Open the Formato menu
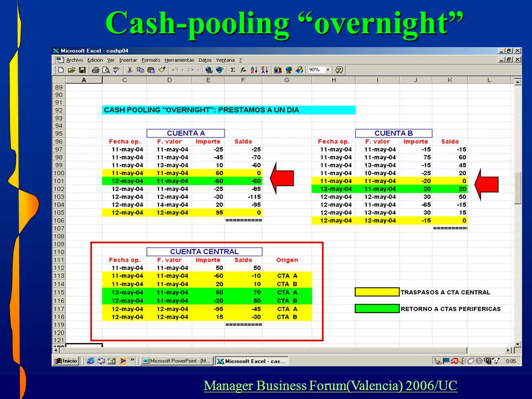This screenshot has width=532, height=399. (151, 60)
